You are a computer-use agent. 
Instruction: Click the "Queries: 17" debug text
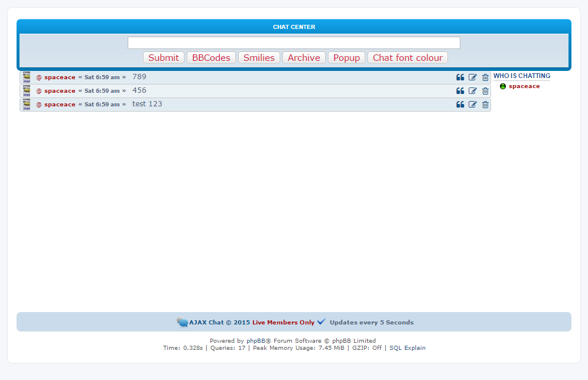point(228,347)
